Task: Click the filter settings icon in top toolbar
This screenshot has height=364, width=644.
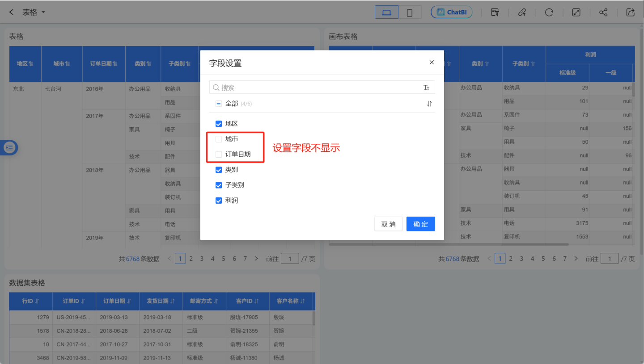Action: coord(495,13)
